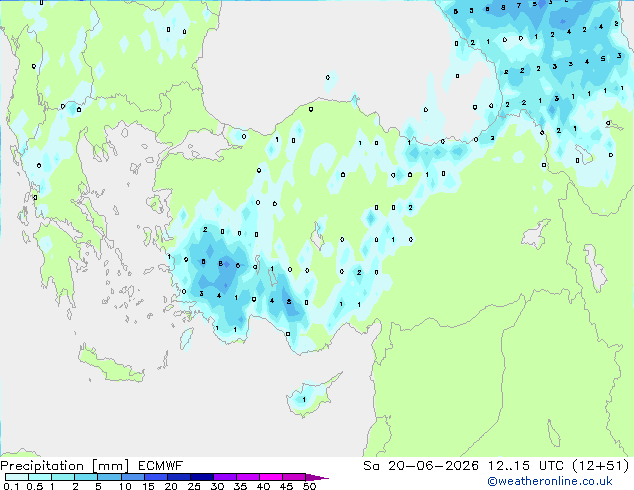Choose the 1–2 mm legend color swatch

(63, 477)
